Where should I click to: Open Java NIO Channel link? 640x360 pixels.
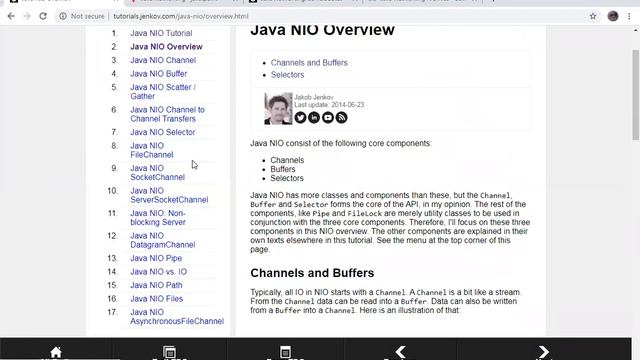tap(163, 60)
